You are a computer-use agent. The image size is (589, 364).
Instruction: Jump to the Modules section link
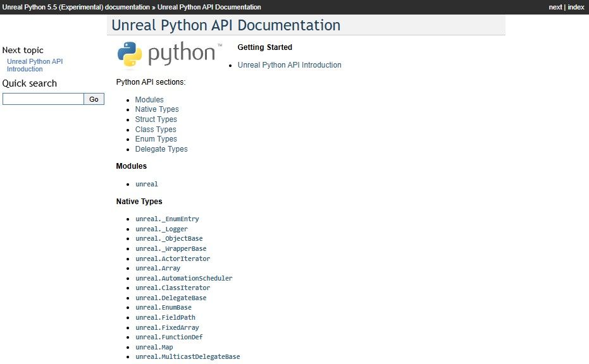[149, 100]
